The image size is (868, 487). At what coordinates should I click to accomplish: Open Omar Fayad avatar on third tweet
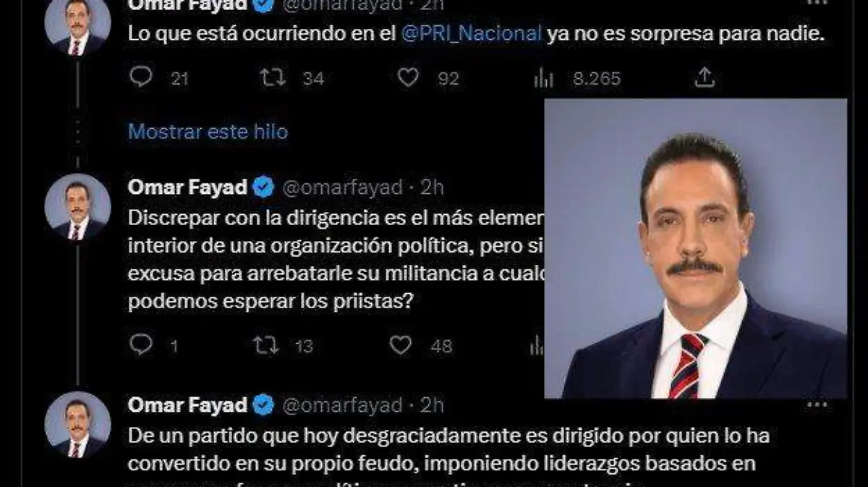(77, 425)
